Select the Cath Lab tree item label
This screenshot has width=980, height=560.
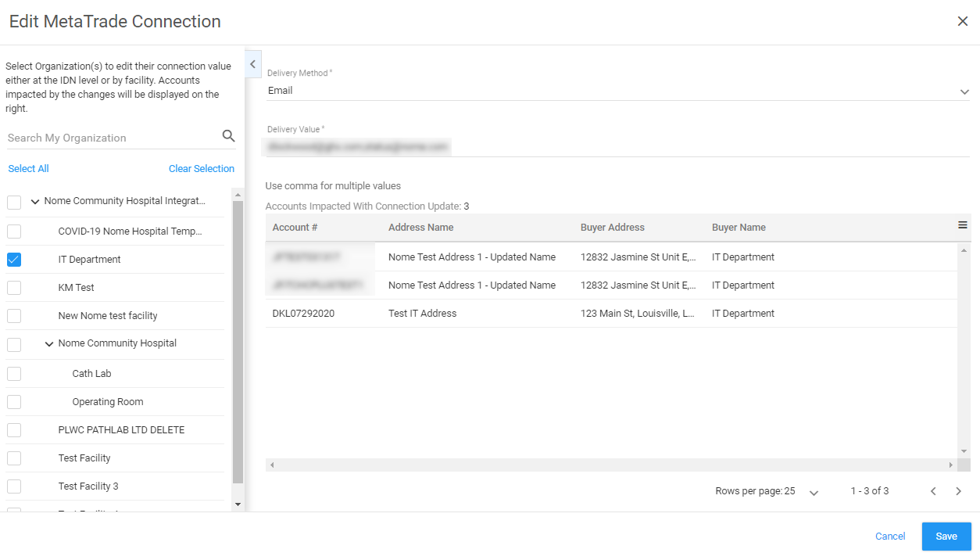91,374
